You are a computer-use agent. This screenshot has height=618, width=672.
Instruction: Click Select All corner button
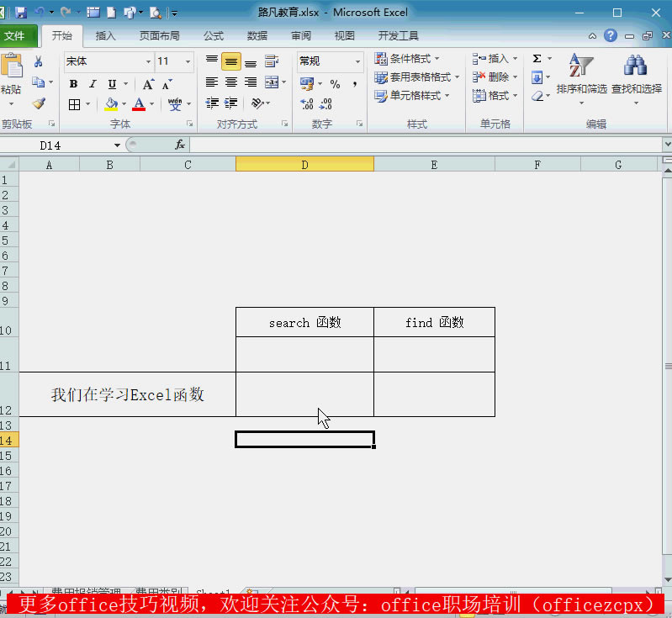coord(9,165)
